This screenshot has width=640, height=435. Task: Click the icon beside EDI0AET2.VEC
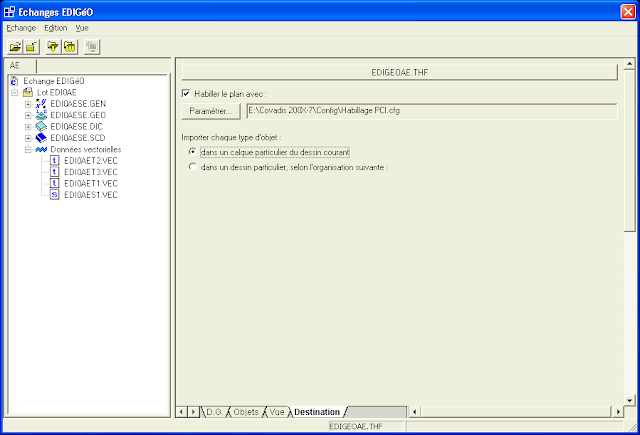[x=55, y=160]
